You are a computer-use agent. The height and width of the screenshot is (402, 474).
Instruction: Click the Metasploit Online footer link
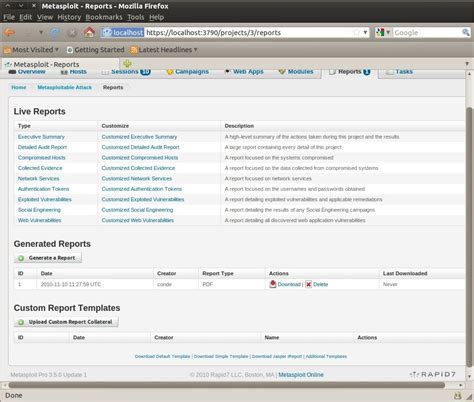click(x=301, y=375)
